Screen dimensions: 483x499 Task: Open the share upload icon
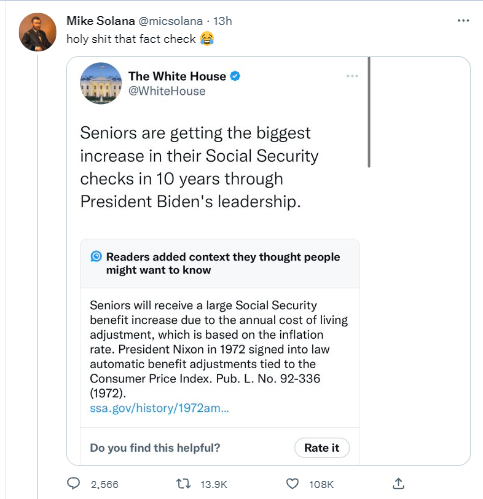398,483
